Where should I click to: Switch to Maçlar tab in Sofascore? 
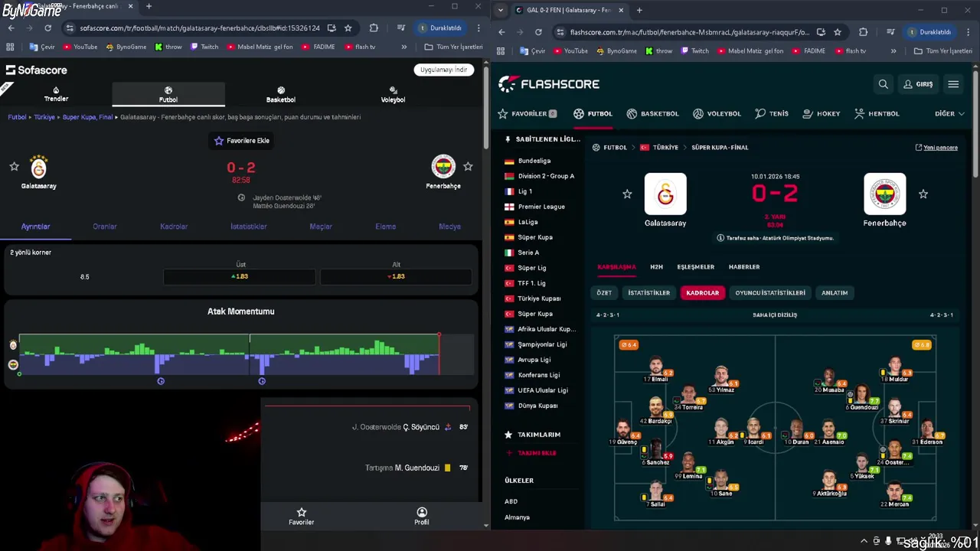(321, 227)
